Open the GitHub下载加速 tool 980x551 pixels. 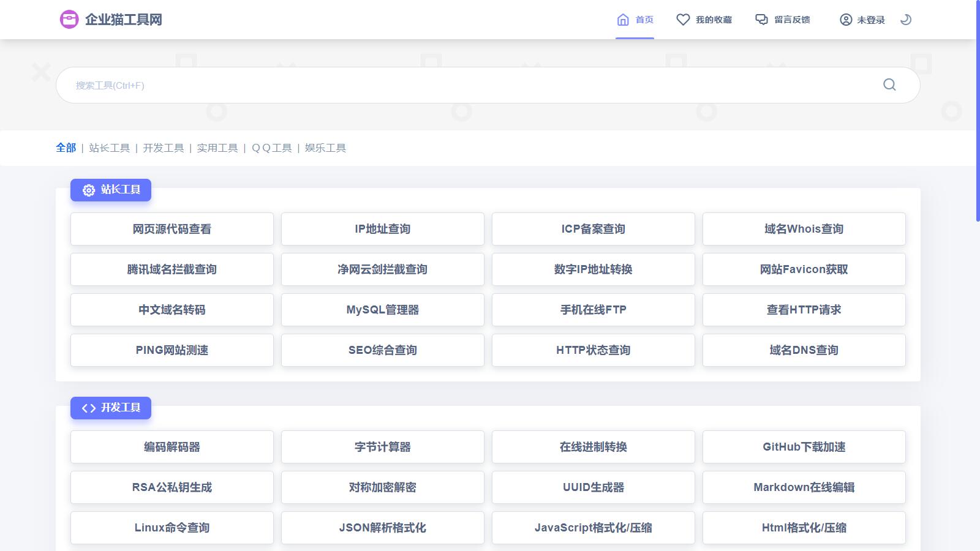pyautogui.click(x=804, y=447)
